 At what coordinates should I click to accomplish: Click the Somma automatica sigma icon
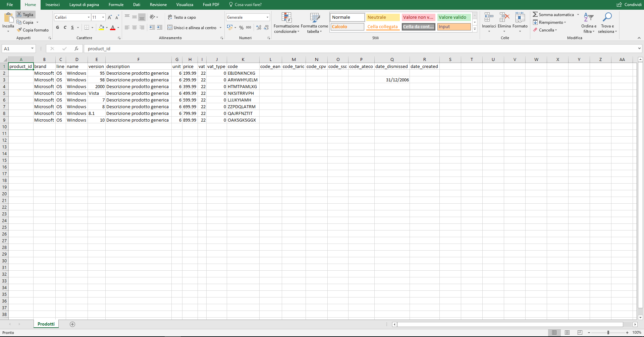click(x=535, y=15)
